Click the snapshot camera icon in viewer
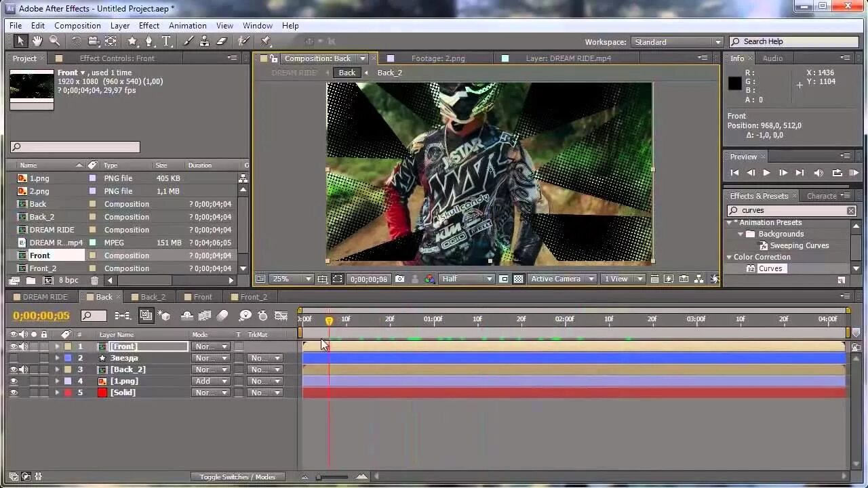Viewport: 868px width, 488px height. [x=399, y=279]
